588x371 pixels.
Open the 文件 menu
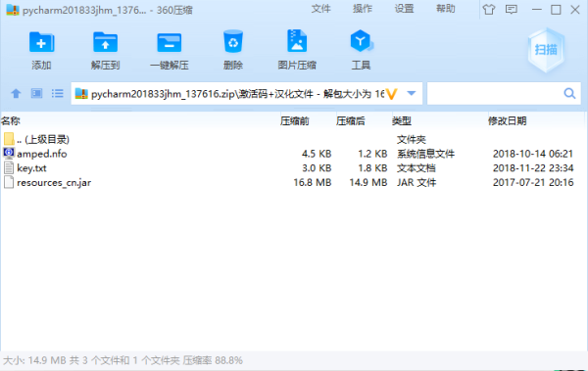[x=321, y=9]
